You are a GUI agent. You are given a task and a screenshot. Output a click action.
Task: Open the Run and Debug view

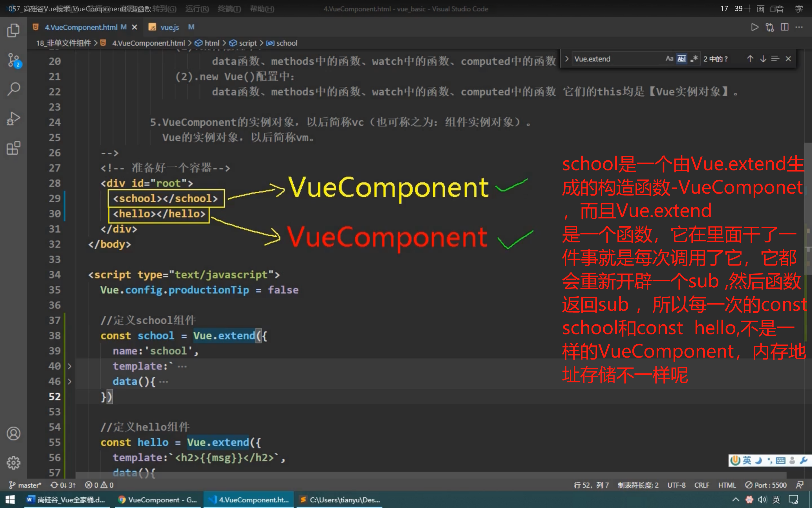14,119
